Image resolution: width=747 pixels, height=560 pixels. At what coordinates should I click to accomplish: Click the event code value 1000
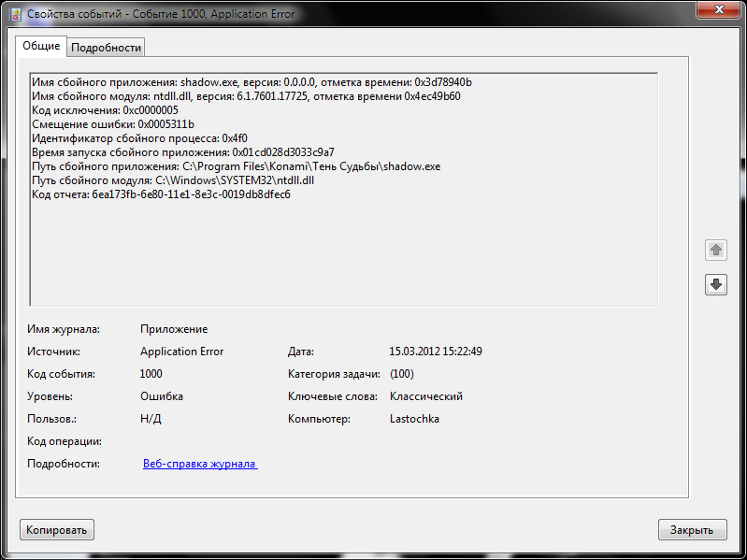(151, 374)
